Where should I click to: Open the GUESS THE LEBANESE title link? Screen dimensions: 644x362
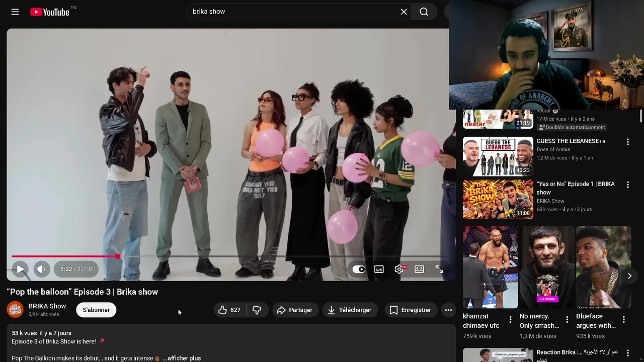click(x=571, y=141)
